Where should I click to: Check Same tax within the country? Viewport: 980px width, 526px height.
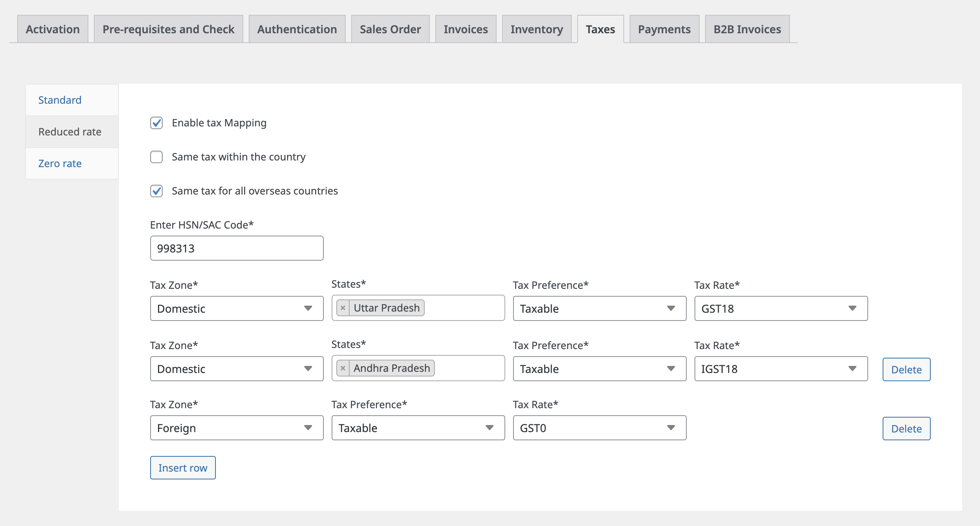click(x=156, y=157)
